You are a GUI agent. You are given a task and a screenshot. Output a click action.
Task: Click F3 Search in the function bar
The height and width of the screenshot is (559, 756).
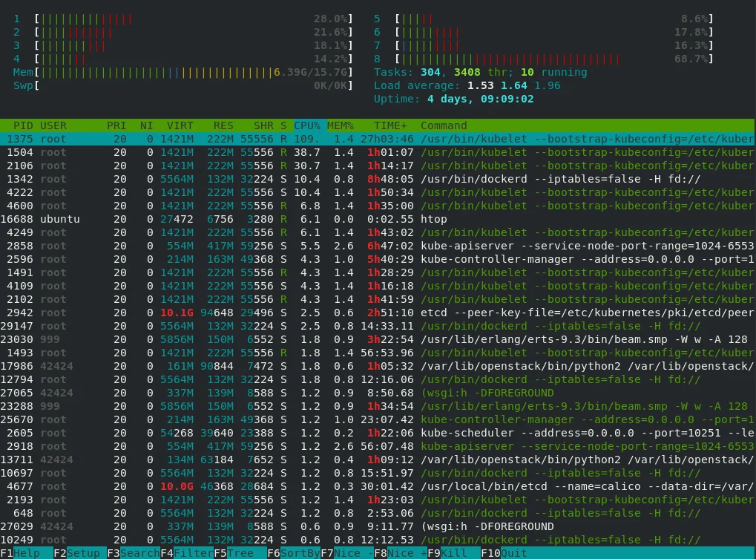(x=134, y=553)
